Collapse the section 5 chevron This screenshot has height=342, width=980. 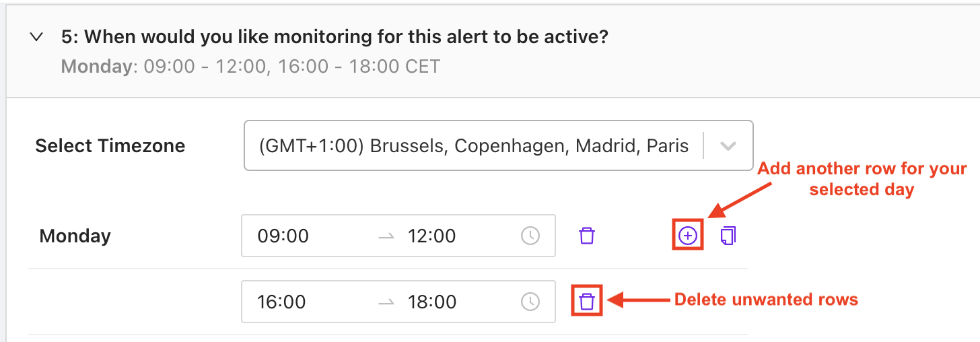(x=37, y=37)
